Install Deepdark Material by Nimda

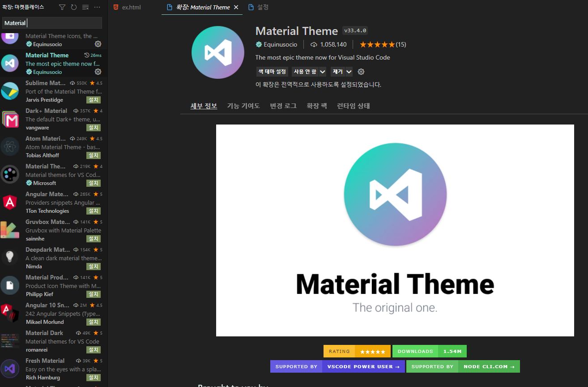click(x=94, y=267)
